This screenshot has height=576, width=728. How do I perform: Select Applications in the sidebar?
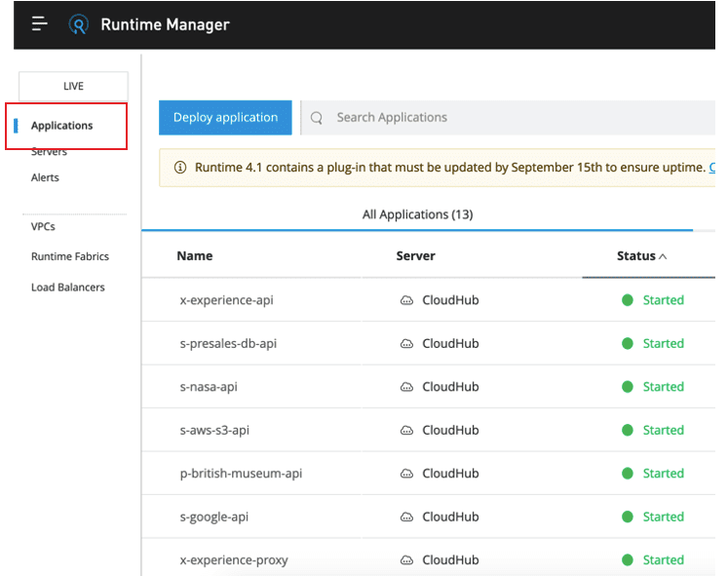[x=61, y=126]
